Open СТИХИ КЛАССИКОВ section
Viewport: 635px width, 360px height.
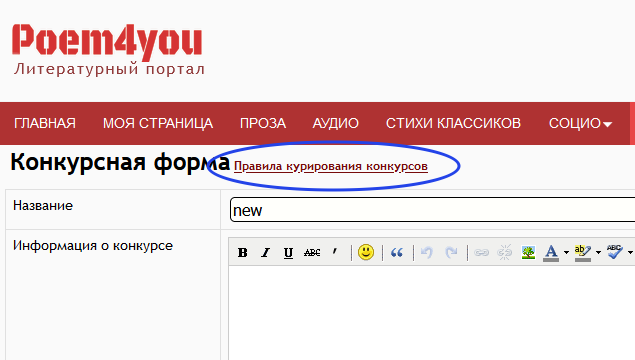tap(453, 123)
